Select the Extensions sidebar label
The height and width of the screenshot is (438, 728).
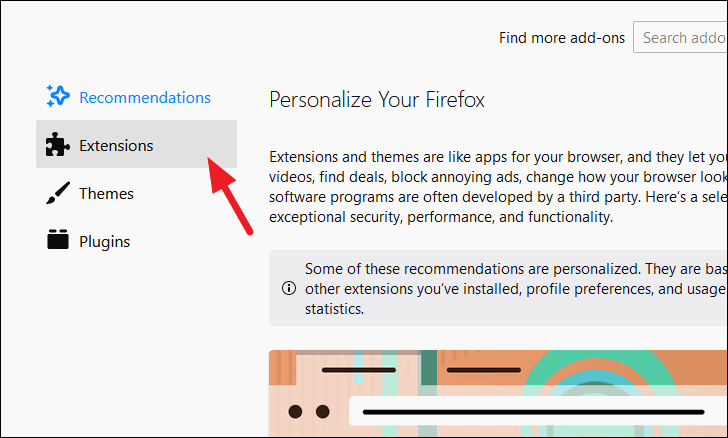[x=116, y=146]
